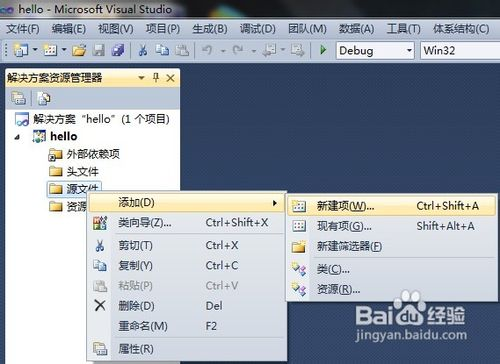Click the Add New Item toolbar icon
Viewport: 500px width, 364px height.
pos(50,50)
